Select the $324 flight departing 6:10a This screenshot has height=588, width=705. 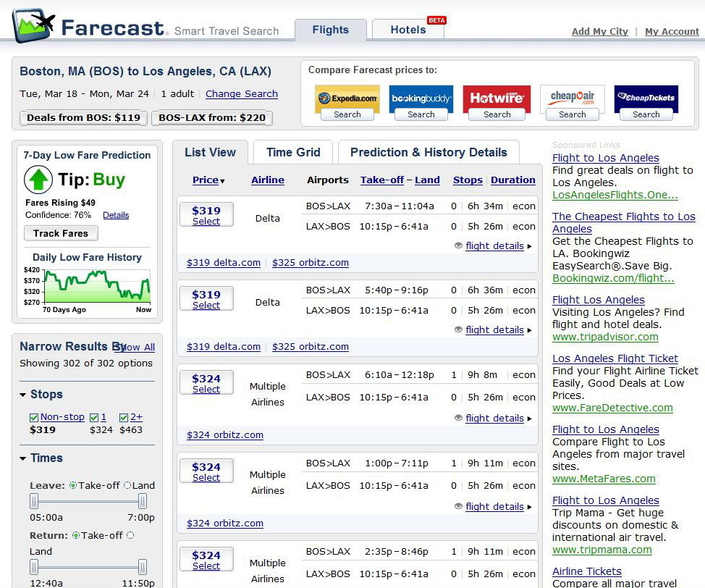click(x=206, y=383)
